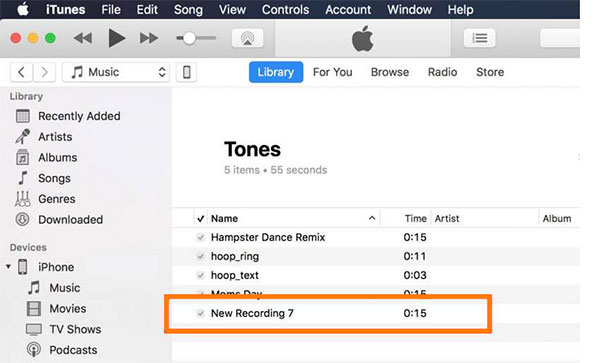
Task: Open the Help menu
Action: click(460, 10)
